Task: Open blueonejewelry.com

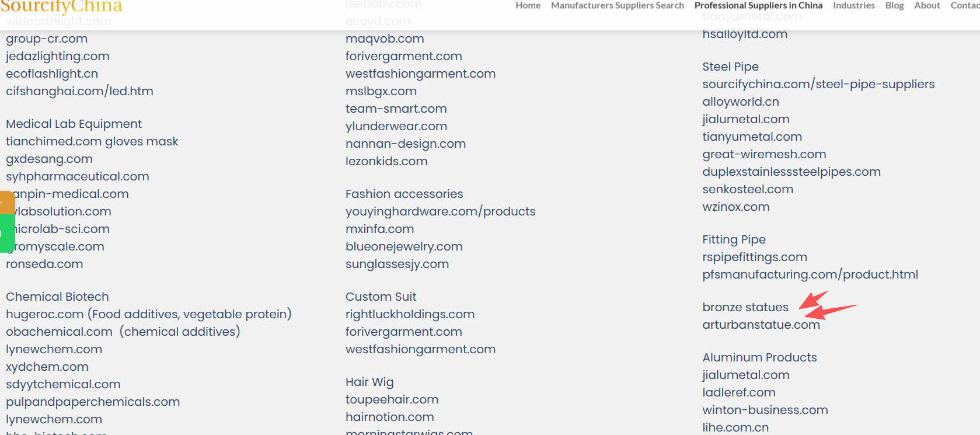Action: point(404,247)
